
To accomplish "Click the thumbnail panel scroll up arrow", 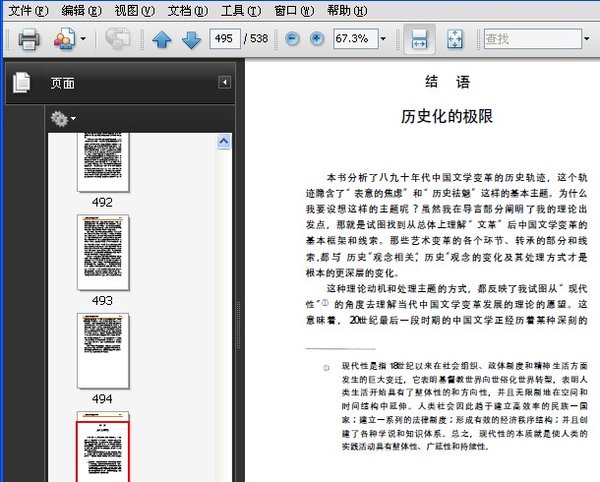I will 225,143.
